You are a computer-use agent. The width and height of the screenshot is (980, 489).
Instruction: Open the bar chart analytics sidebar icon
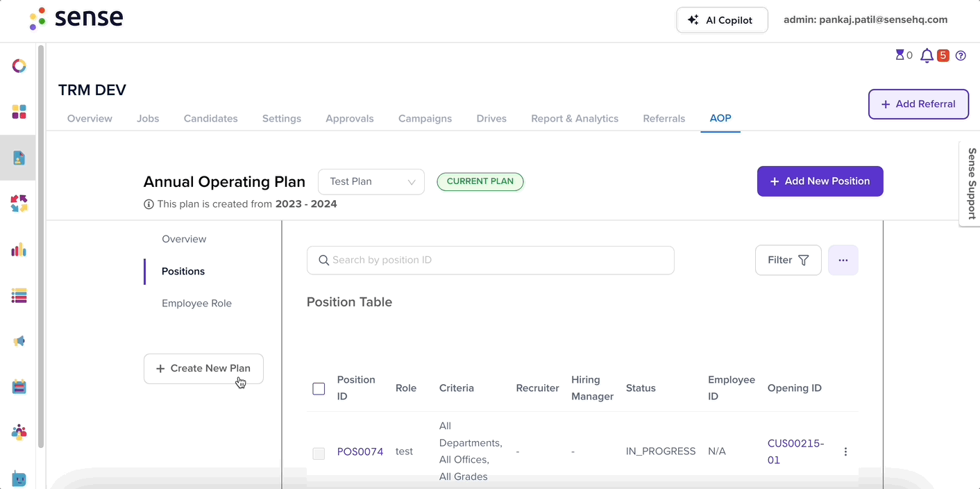tap(19, 249)
